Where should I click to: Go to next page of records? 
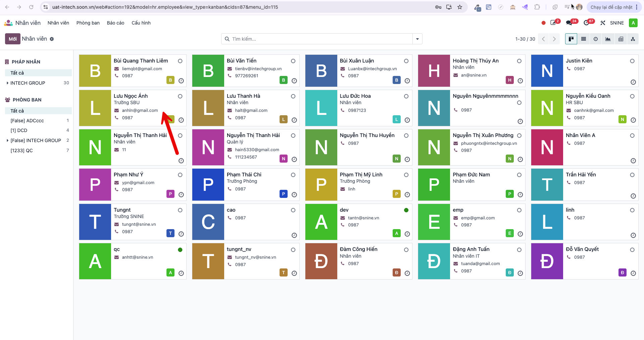(554, 39)
